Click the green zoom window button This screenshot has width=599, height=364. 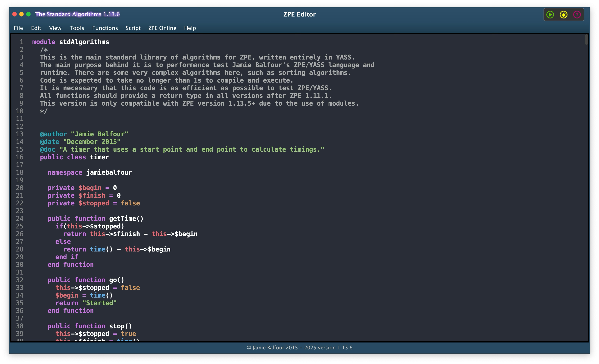tap(28, 14)
